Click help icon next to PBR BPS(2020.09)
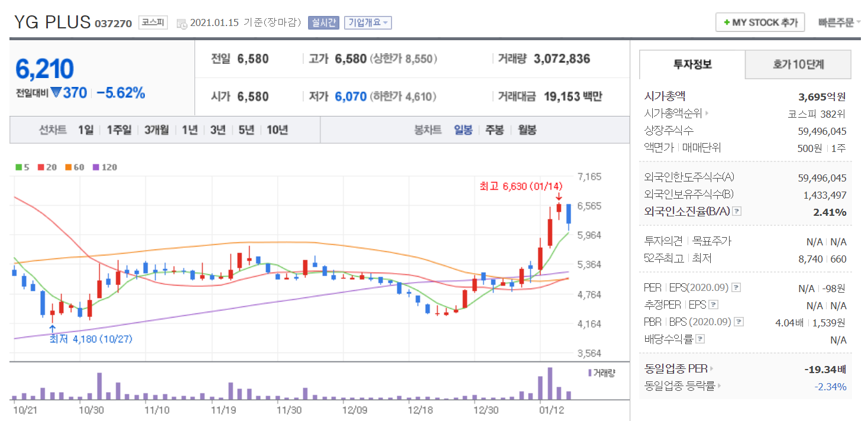868x421 pixels. coord(738,322)
